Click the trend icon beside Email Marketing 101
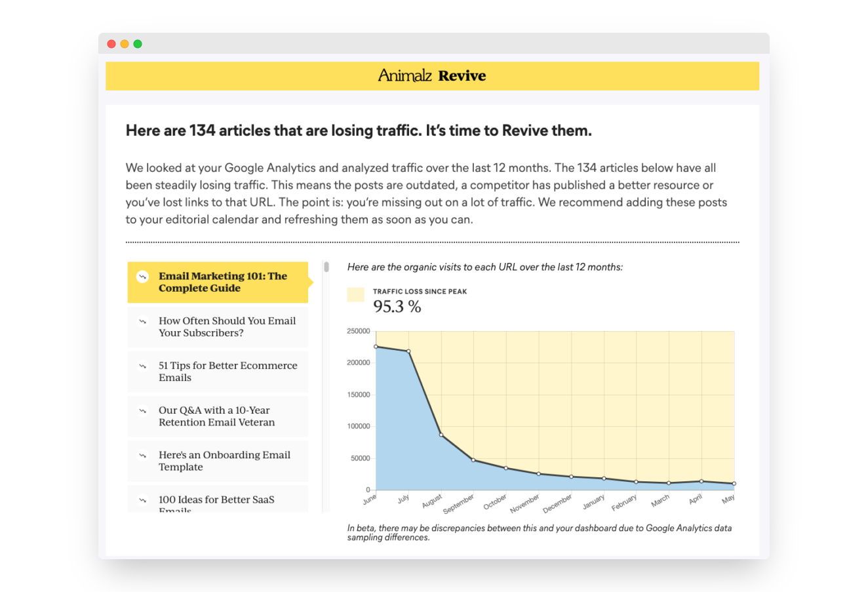The width and height of the screenshot is (868, 592). tap(142, 277)
